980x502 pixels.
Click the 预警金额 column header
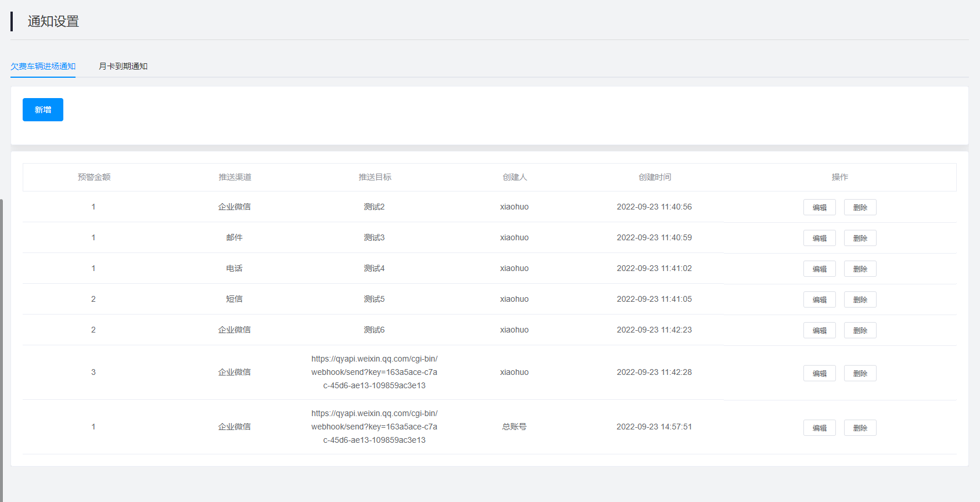coord(94,177)
